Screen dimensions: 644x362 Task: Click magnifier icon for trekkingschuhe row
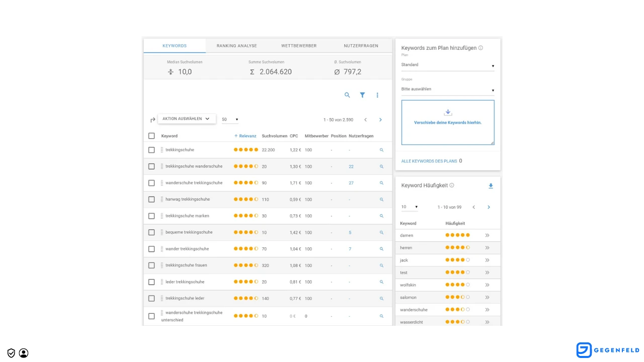coord(381,150)
